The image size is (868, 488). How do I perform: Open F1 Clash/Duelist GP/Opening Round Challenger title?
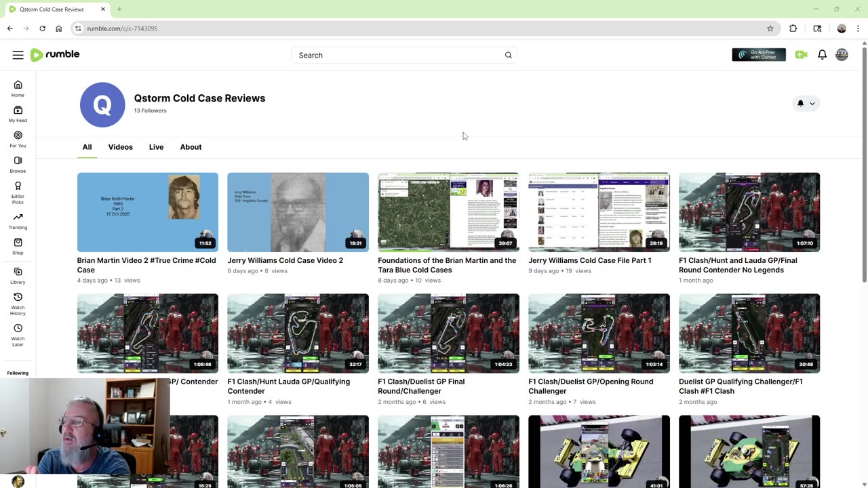pyautogui.click(x=591, y=386)
